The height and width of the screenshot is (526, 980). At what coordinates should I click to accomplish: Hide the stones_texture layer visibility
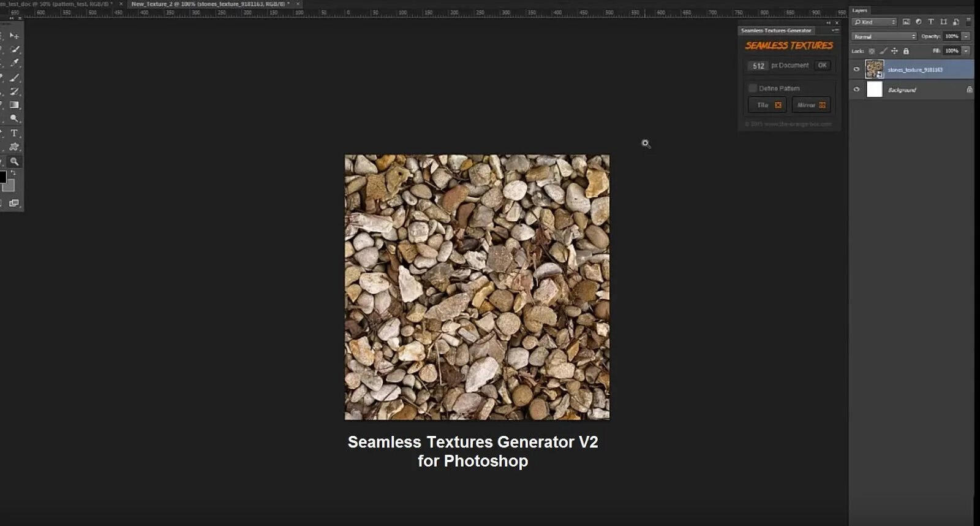coord(856,69)
